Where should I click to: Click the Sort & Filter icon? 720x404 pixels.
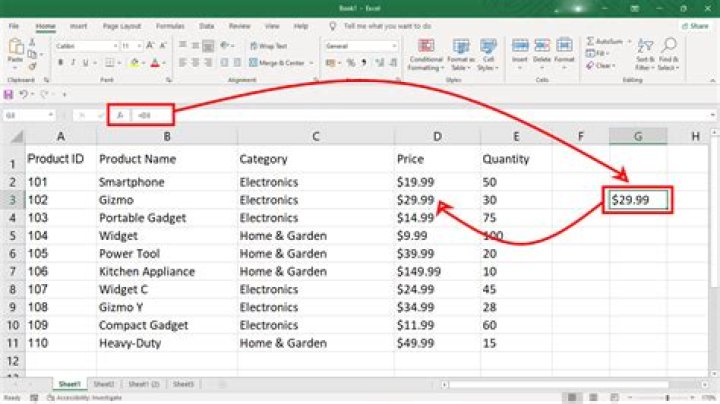pos(645,46)
